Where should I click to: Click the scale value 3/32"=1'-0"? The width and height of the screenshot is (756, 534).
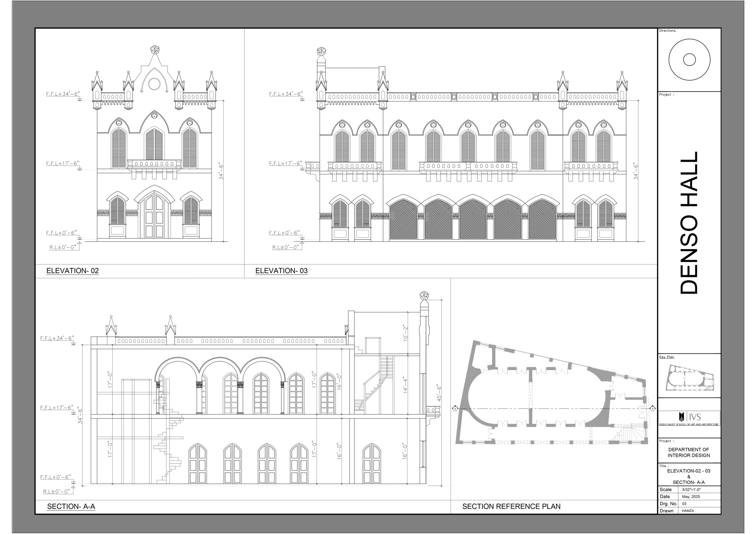[691, 489]
